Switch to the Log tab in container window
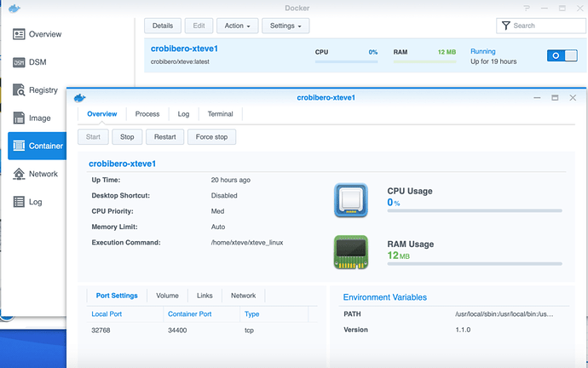The width and height of the screenshot is (588, 368). coord(183,114)
